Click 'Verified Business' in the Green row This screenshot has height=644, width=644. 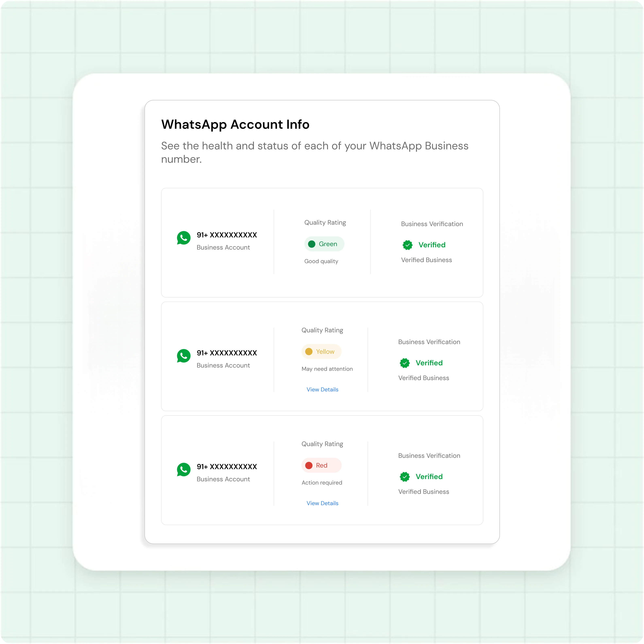[427, 260]
